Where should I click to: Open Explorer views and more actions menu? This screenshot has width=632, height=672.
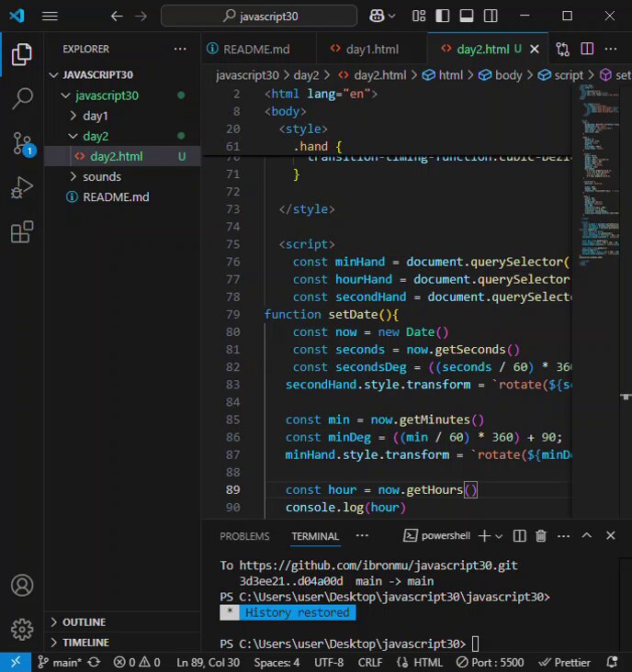[x=180, y=49]
